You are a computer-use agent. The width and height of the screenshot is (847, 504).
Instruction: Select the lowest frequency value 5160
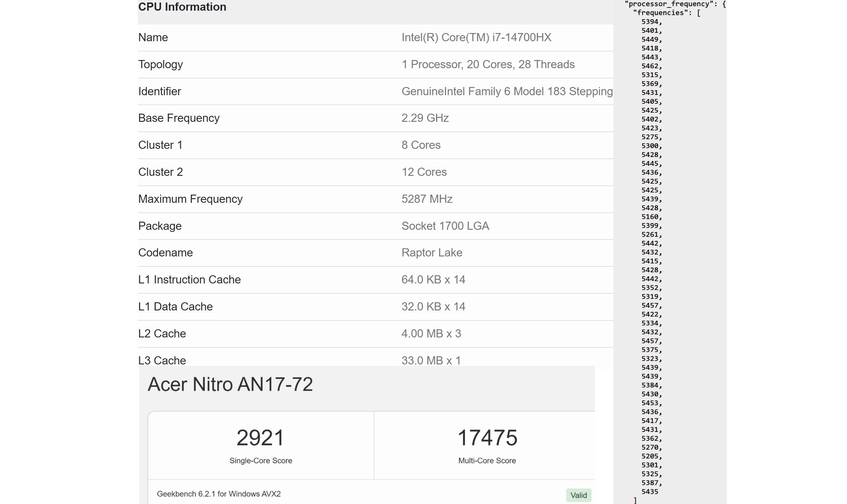650,217
